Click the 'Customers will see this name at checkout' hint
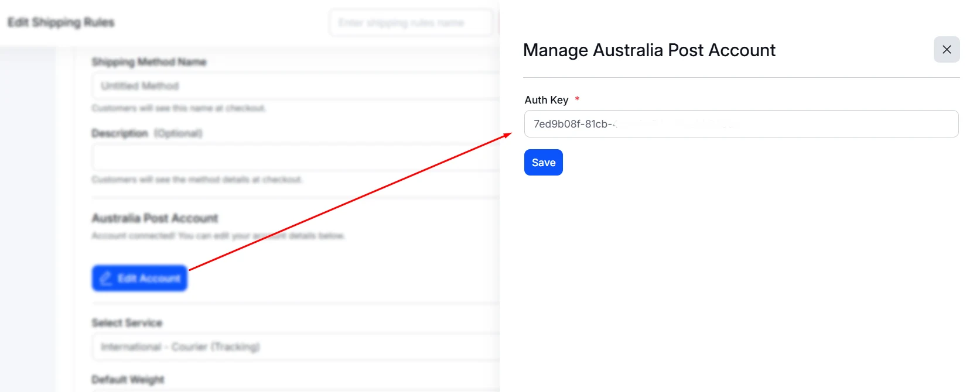Viewport: 980px width, 392px height. (179, 108)
